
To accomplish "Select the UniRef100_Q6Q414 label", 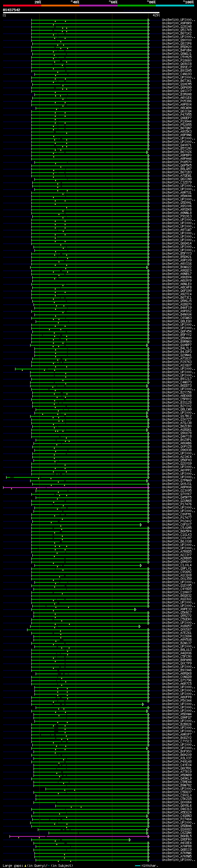I will coord(177,244).
